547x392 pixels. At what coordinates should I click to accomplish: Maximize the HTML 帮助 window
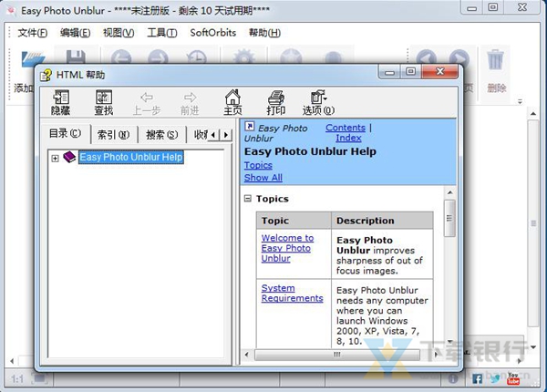coord(411,71)
